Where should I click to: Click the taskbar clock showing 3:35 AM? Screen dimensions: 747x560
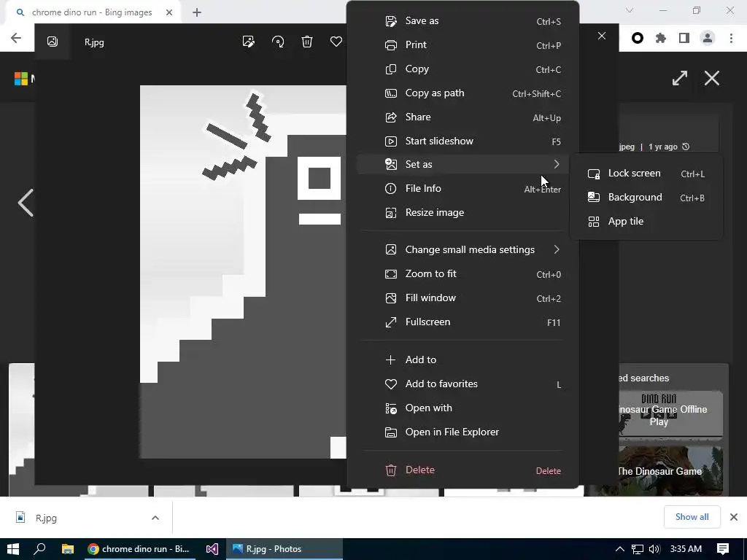tap(686, 549)
